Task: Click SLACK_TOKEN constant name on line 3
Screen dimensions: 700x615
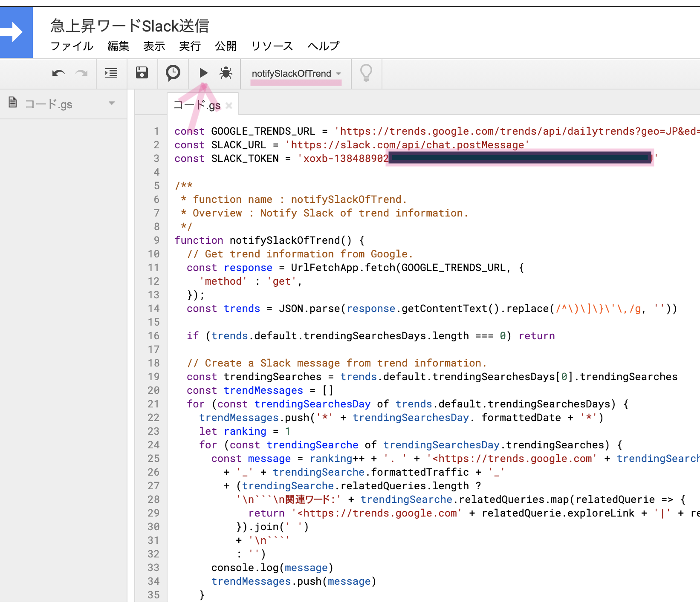Action: tap(245, 159)
